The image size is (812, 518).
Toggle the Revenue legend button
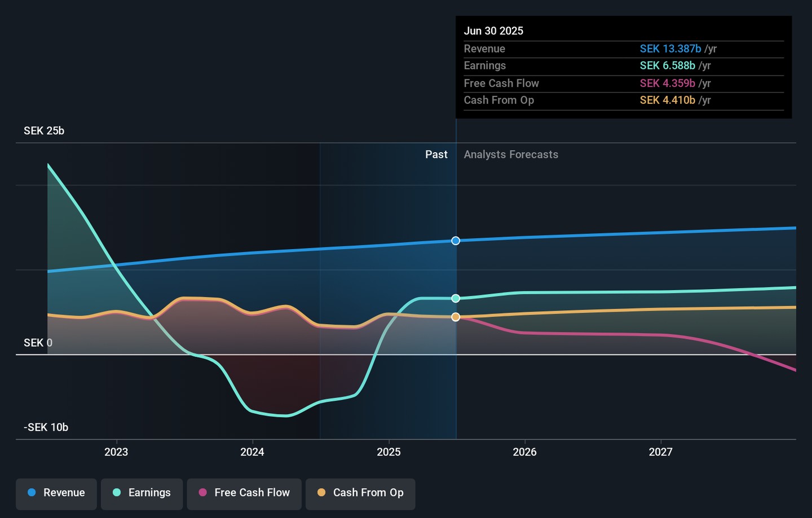[x=56, y=493]
